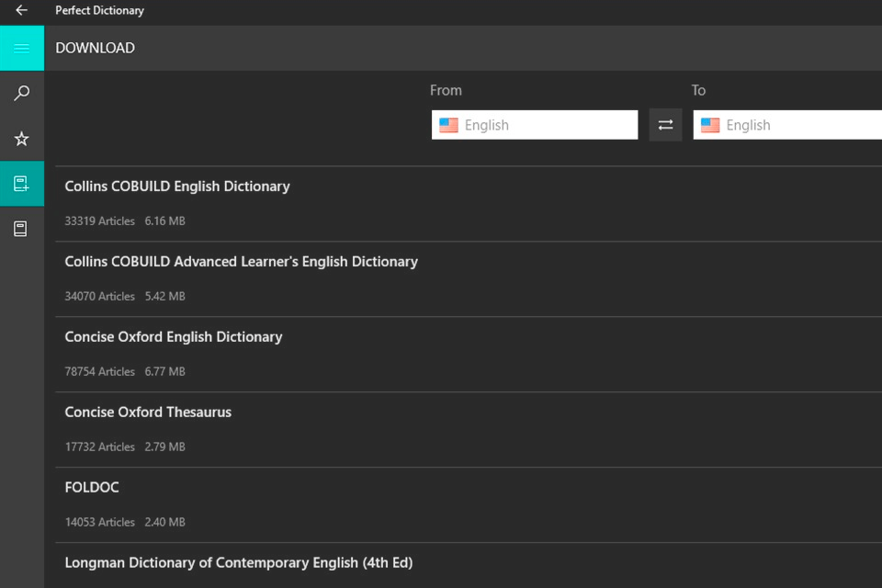This screenshot has height=588, width=882.
Task: Select the download dictionaries sidebar icon
Action: click(22, 184)
